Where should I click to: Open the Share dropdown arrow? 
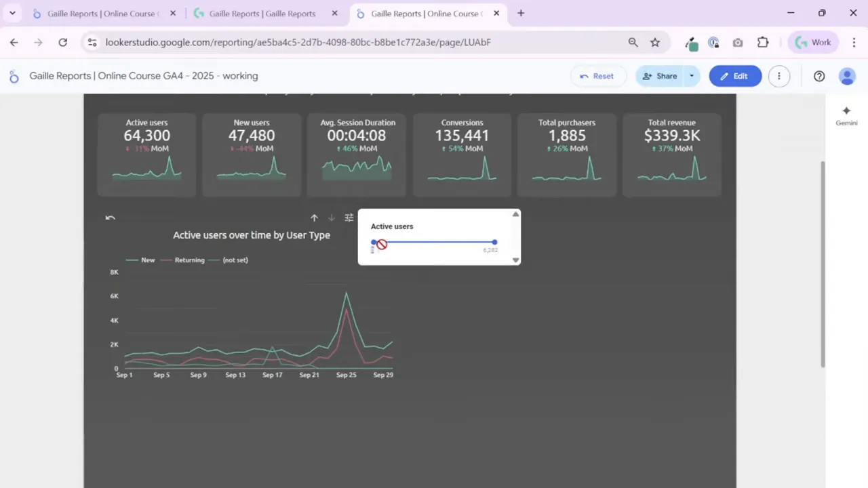(691, 76)
